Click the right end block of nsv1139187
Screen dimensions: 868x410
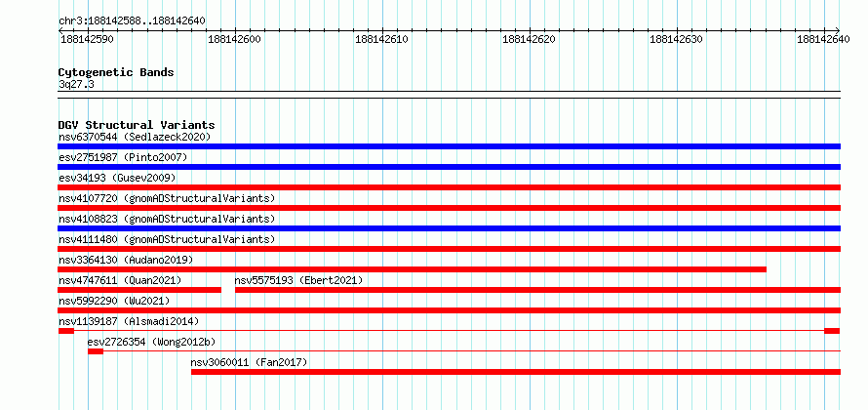coord(832,331)
